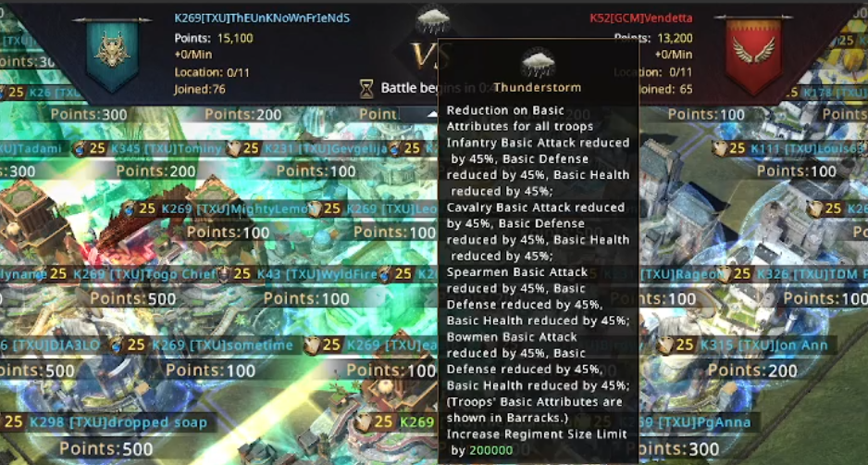Viewport: 868px width, 465px height.
Task: Click the Battle begins countdown text
Action: point(409,88)
